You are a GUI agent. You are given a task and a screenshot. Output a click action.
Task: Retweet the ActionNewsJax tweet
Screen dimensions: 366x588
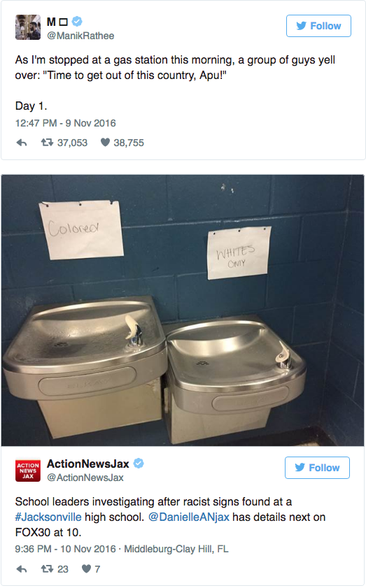(47, 569)
